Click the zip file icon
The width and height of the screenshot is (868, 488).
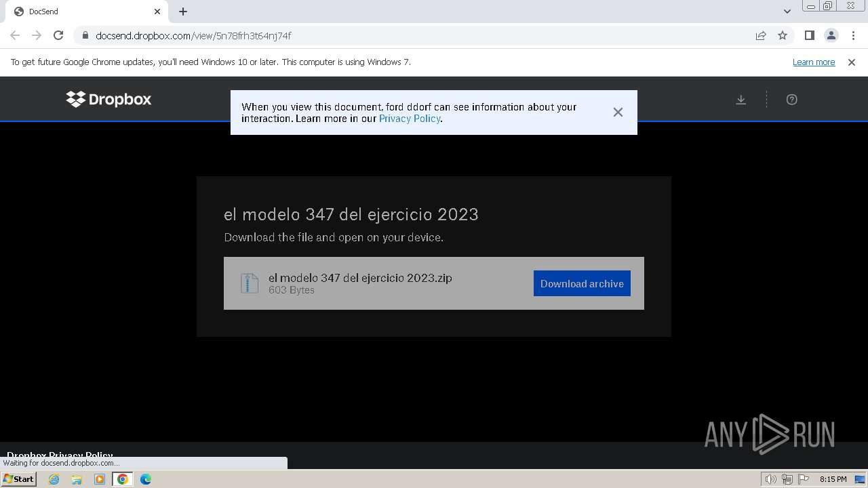coord(250,283)
